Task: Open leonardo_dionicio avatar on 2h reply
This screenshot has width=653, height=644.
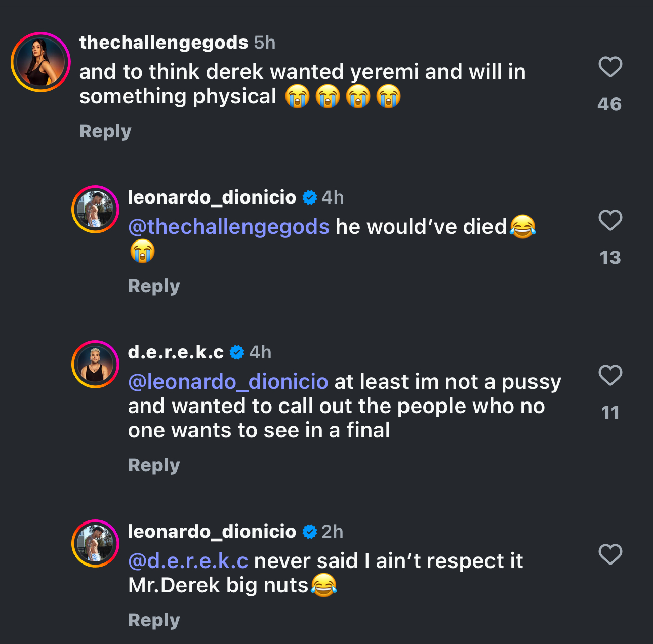Action: click(x=95, y=543)
